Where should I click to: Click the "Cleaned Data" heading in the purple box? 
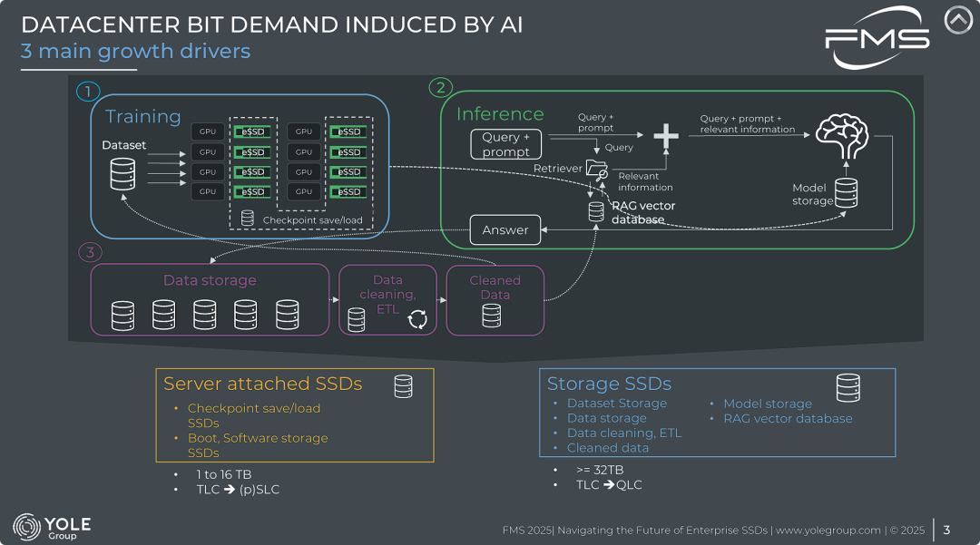point(495,287)
